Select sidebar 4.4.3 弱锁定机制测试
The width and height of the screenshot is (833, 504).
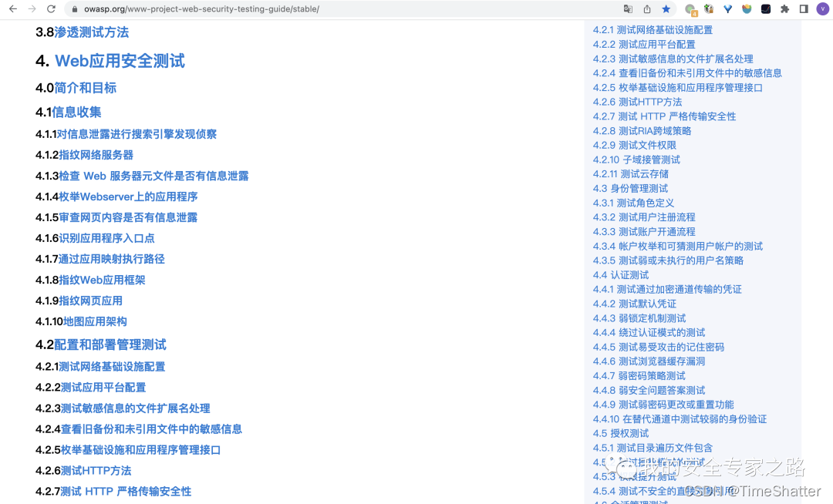tap(639, 318)
